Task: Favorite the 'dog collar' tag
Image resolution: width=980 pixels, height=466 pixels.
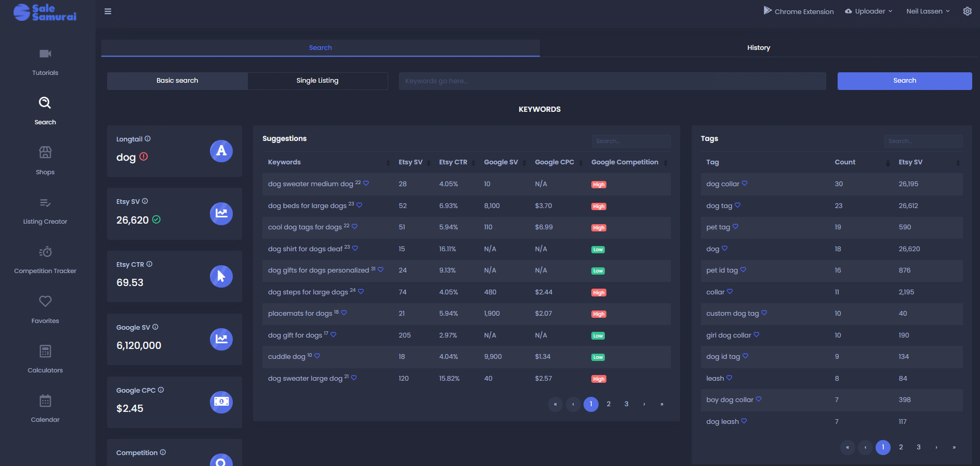Action: point(745,183)
